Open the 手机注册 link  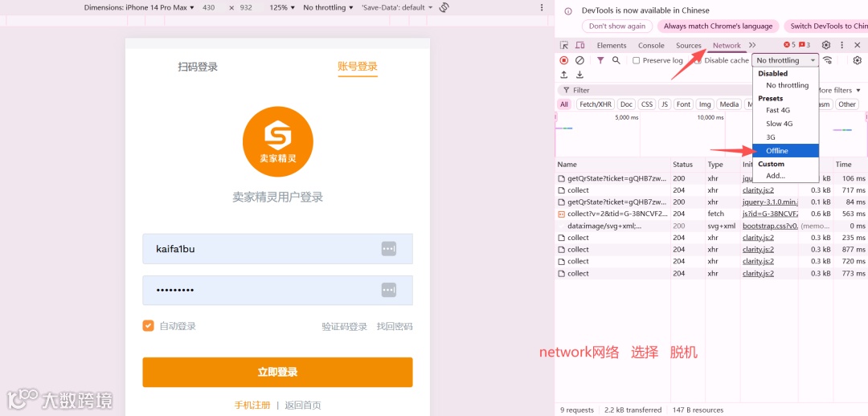click(x=252, y=405)
